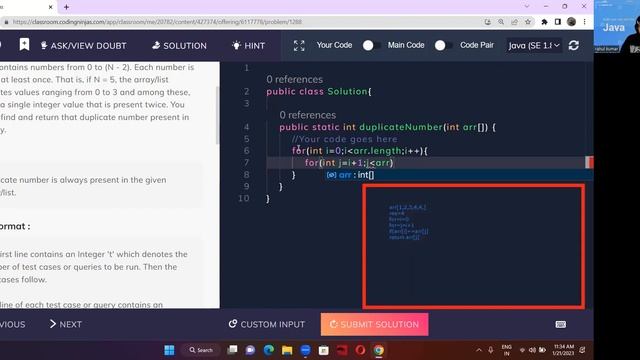
Task: Open the Microsoft Store taskbar icon
Action: [324, 350]
